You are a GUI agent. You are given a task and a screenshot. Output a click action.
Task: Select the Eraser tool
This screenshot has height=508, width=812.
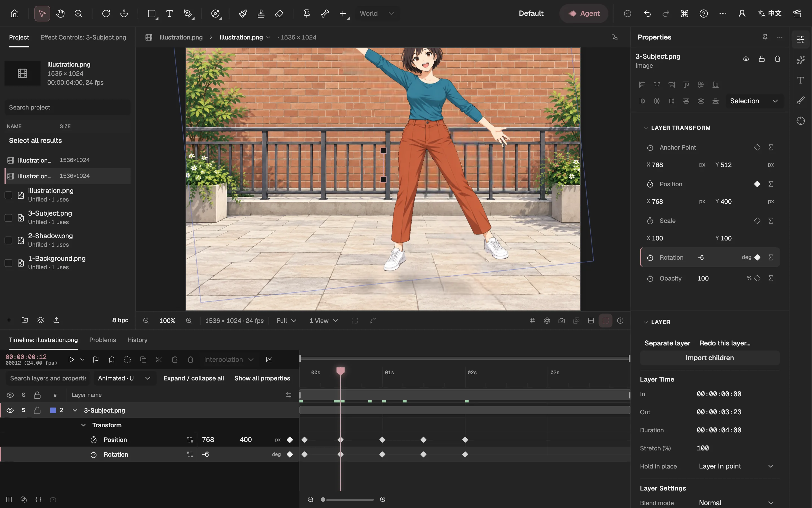[279, 14]
